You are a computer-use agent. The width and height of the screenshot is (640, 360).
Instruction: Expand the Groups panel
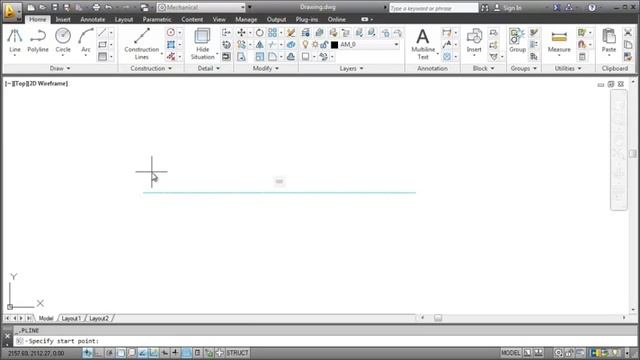point(524,69)
